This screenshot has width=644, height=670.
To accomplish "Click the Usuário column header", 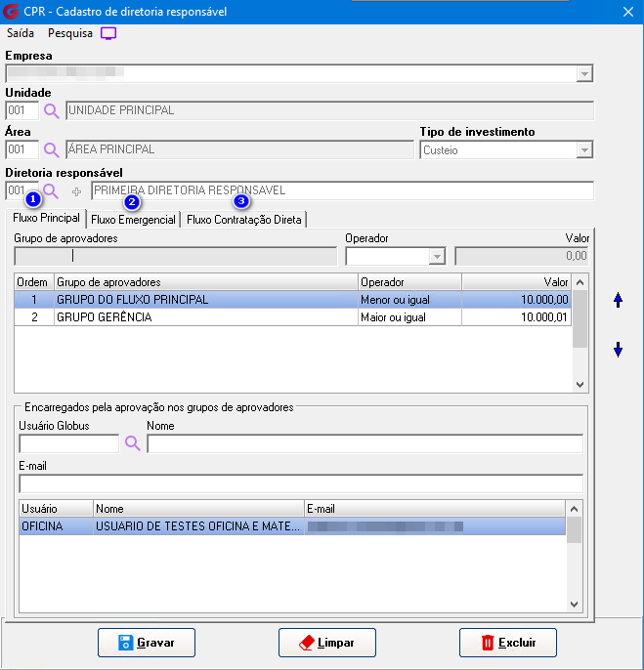I will 56,509.
